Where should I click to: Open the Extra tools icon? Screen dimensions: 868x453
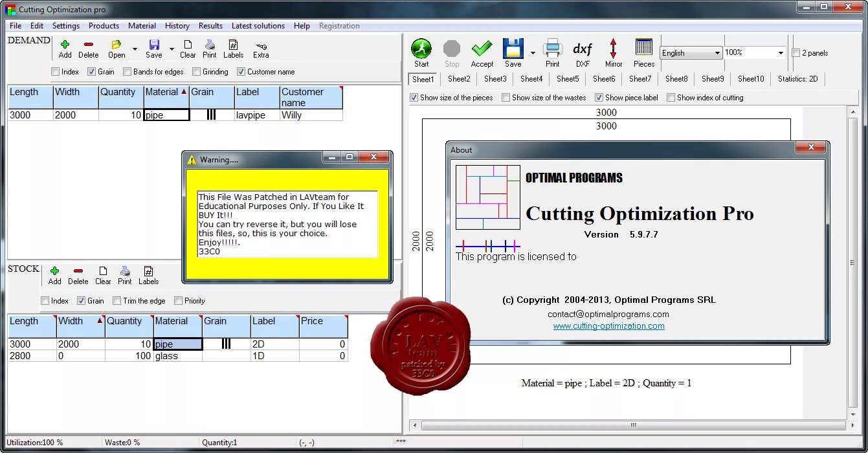pyautogui.click(x=261, y=46)
